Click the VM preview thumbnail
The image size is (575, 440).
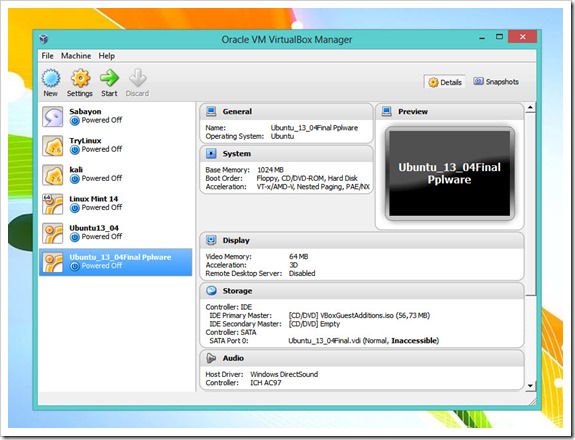tap(450, 173)
